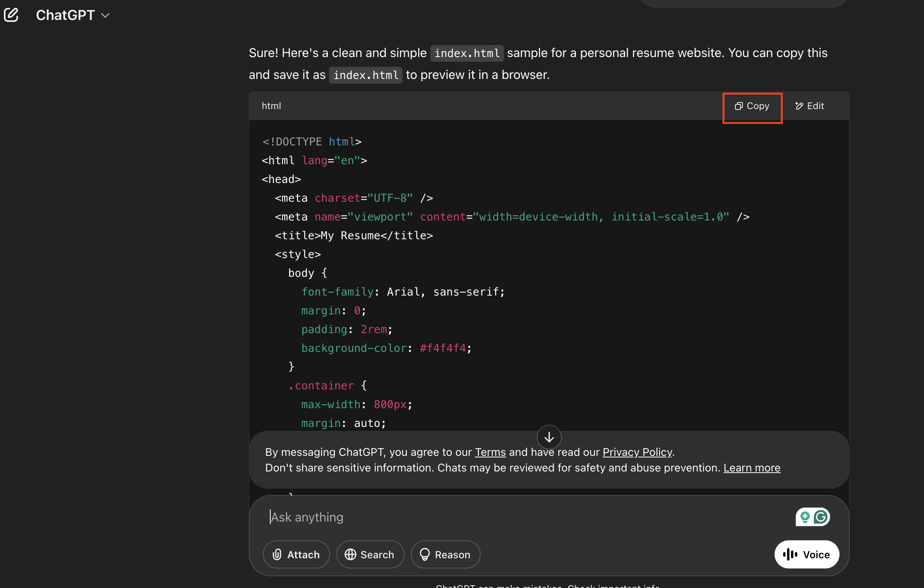Click the meta viewport line
Viewport: 924px width, 588px height.
(512, 217)
